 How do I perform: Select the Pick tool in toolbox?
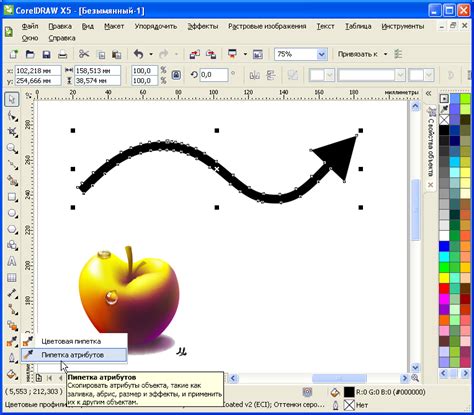click(x=12, y=99)
